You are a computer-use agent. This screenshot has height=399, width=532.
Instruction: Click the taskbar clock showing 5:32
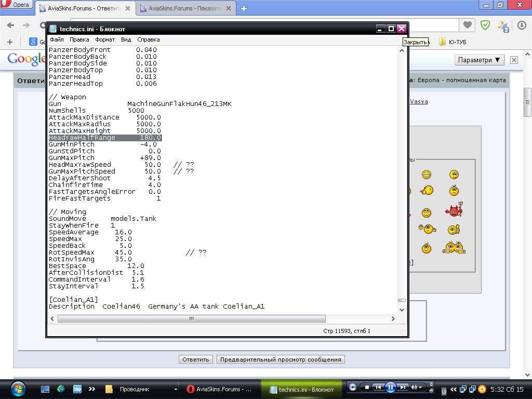coord(507,389)
